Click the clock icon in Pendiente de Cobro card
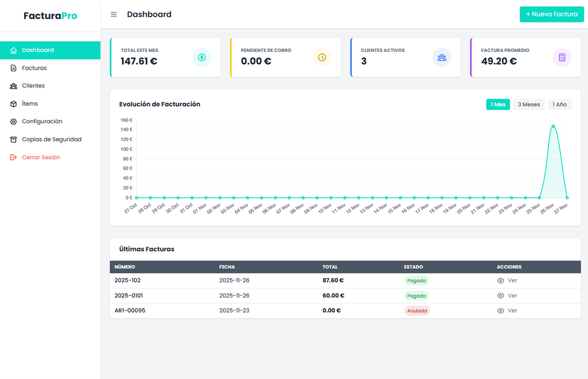This screenshot has height=379, width=588. [322, 57]
